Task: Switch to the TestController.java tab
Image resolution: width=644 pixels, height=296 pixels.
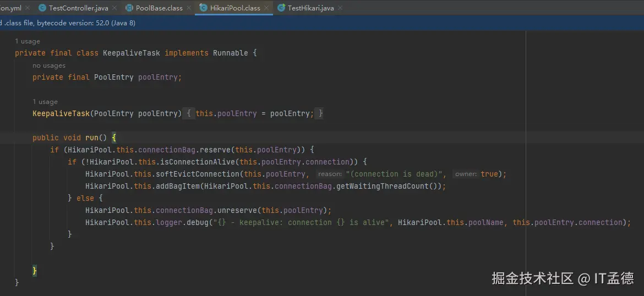Action: (79, 8)
